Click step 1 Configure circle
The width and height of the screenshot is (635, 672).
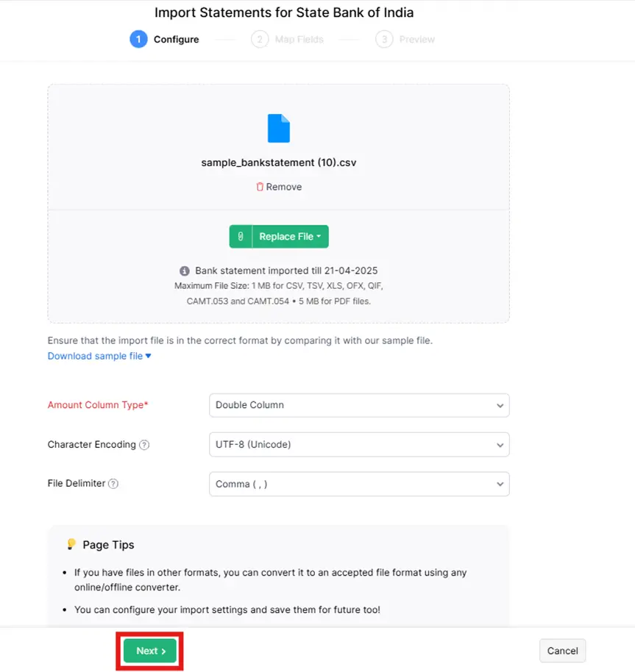(x=138, y=39)
